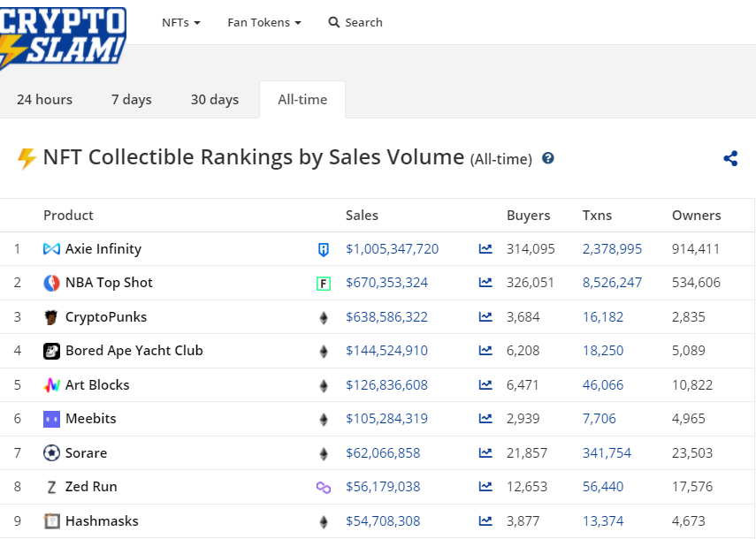Open the Bored Ape Yacht Club link

134,351
